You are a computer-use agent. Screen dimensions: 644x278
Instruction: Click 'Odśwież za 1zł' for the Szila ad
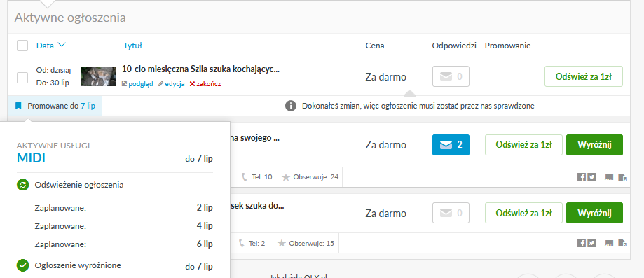pos(584,76)
